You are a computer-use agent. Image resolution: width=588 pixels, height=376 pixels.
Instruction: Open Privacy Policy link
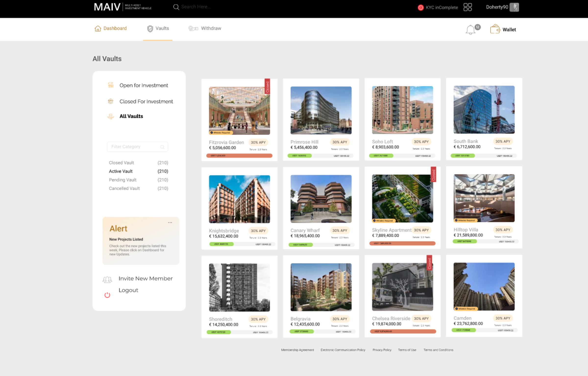tap(382, 350)
